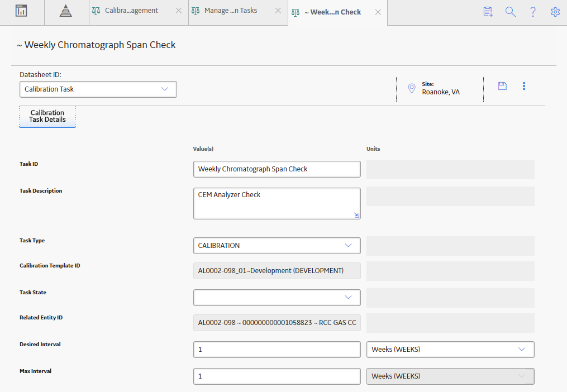Click the Desired Interval label
The height and width of the screenshot is (392, 567).
40,345
